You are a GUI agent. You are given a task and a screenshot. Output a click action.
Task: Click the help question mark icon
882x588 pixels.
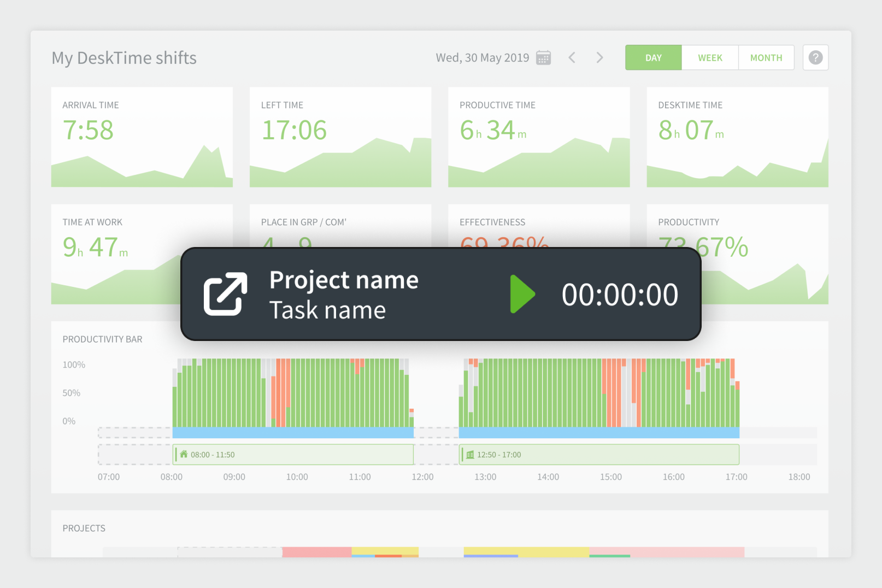tap(815, 57)
